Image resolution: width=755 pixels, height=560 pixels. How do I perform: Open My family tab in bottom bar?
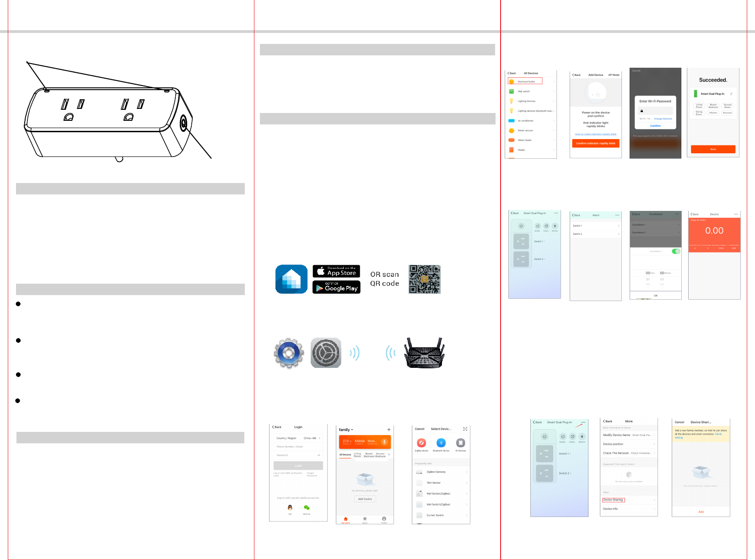[345, 520]
